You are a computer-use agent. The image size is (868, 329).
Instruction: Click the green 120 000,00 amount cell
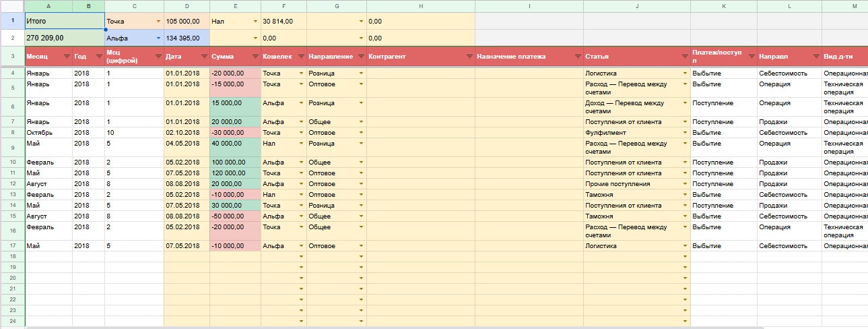coord(235,173)
